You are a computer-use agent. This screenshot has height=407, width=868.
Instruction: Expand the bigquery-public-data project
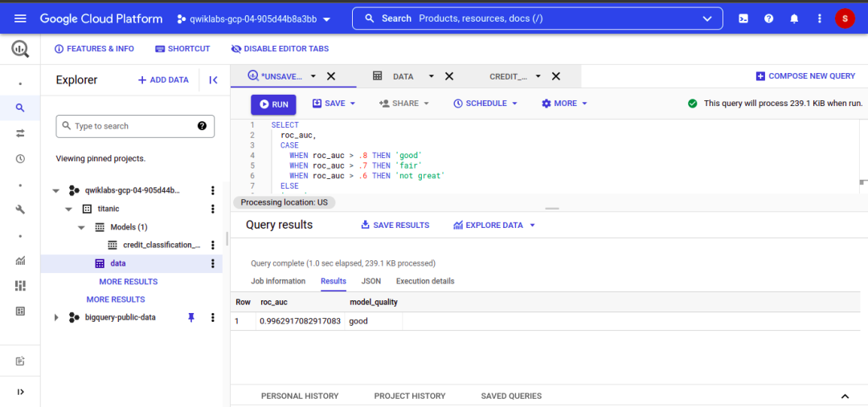(x=56, y=318)
